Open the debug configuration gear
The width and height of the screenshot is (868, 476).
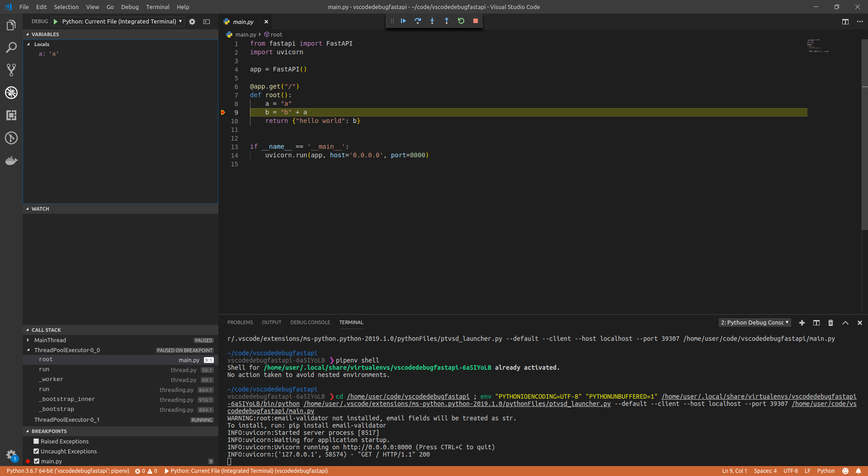tap(192, 21)
